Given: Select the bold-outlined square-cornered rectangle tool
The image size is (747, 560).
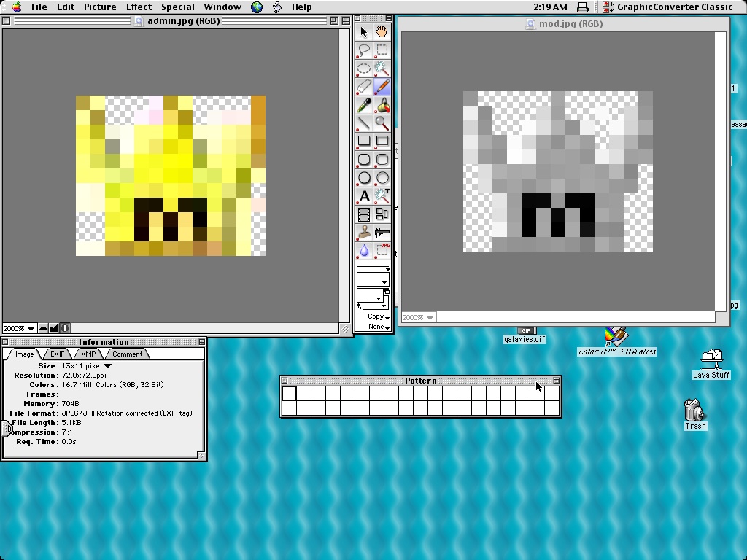Looking at the screenshot, I should coord(364,141).
